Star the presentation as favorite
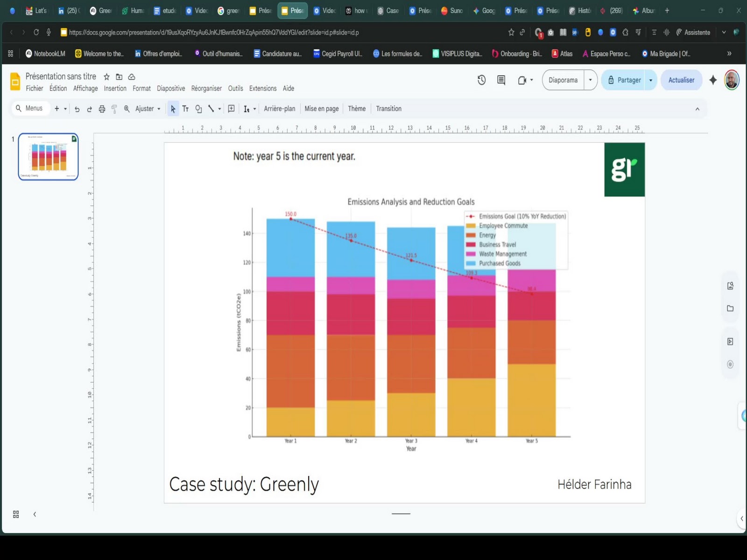 [x=106, y=77]
